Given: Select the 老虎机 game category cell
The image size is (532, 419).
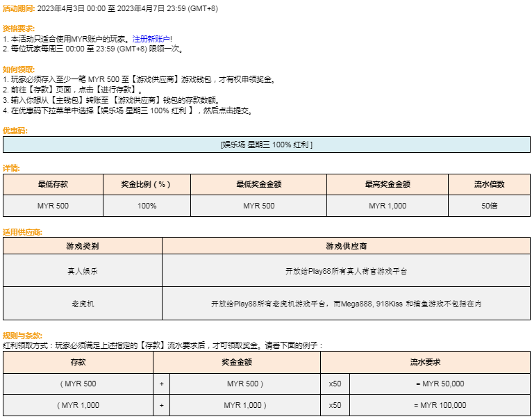Looking at the screenshot, I should pyautogui.click(x=83, y=304).
